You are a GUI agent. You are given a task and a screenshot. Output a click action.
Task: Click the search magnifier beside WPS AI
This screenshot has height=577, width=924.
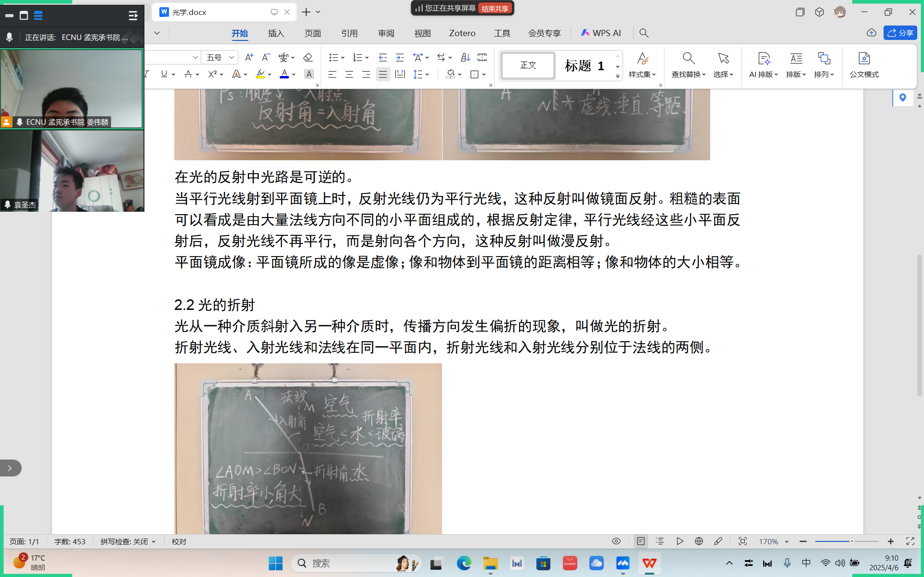coord(644,33)
